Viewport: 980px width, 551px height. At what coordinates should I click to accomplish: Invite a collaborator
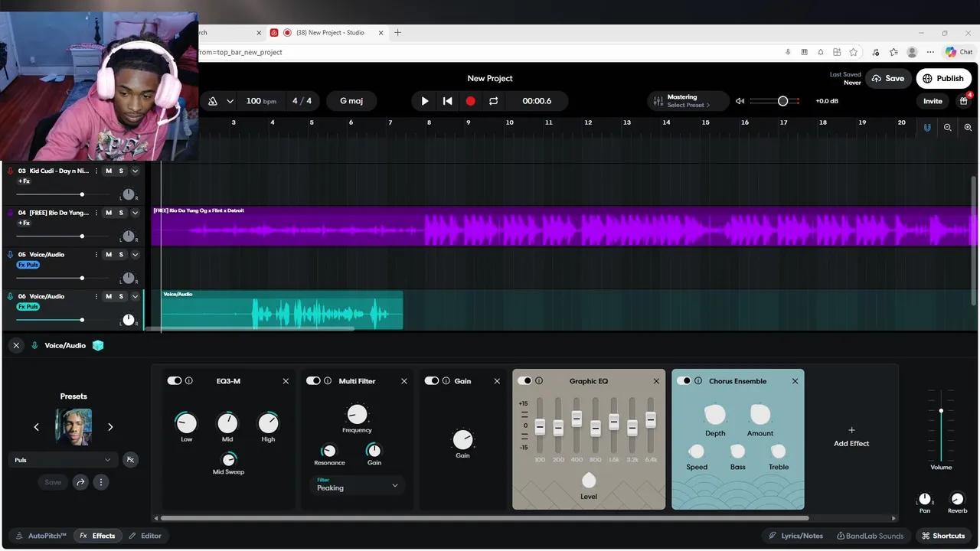coord(933,101)
